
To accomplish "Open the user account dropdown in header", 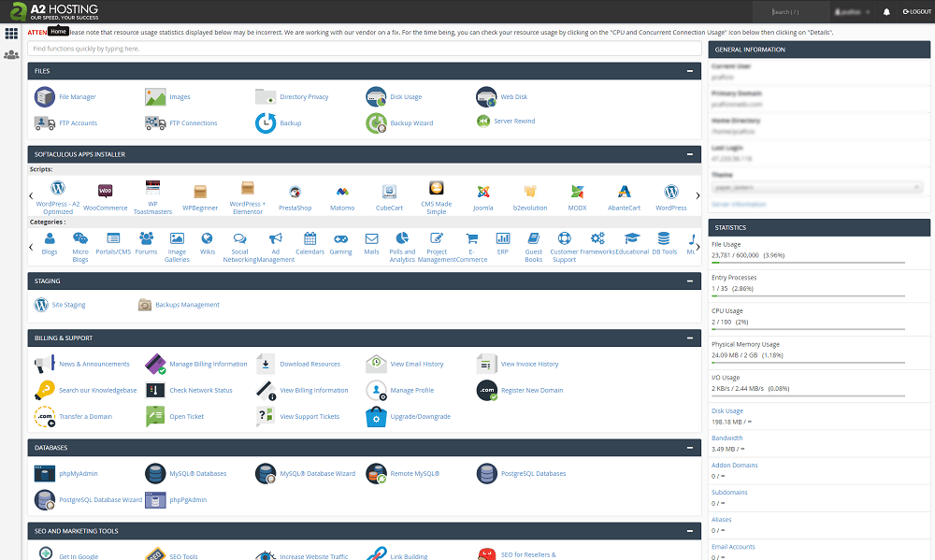I will [x=852, y=12].
